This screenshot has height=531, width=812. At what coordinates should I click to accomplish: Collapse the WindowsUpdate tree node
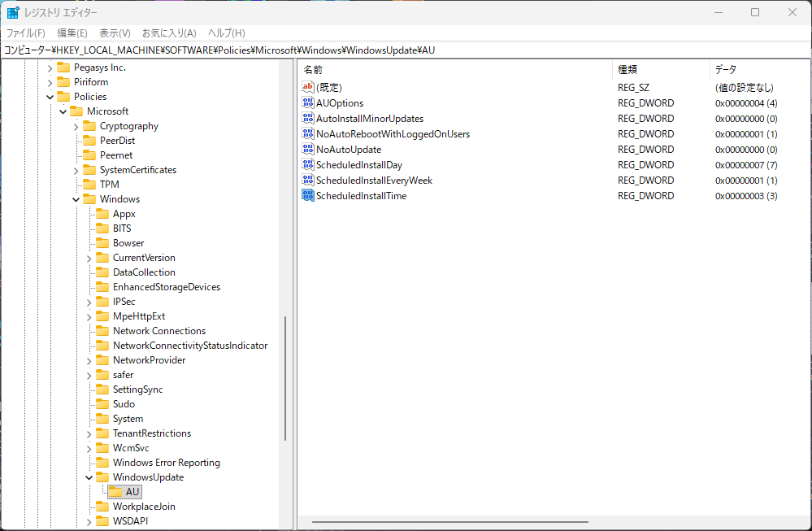click(x=89, y=477)
